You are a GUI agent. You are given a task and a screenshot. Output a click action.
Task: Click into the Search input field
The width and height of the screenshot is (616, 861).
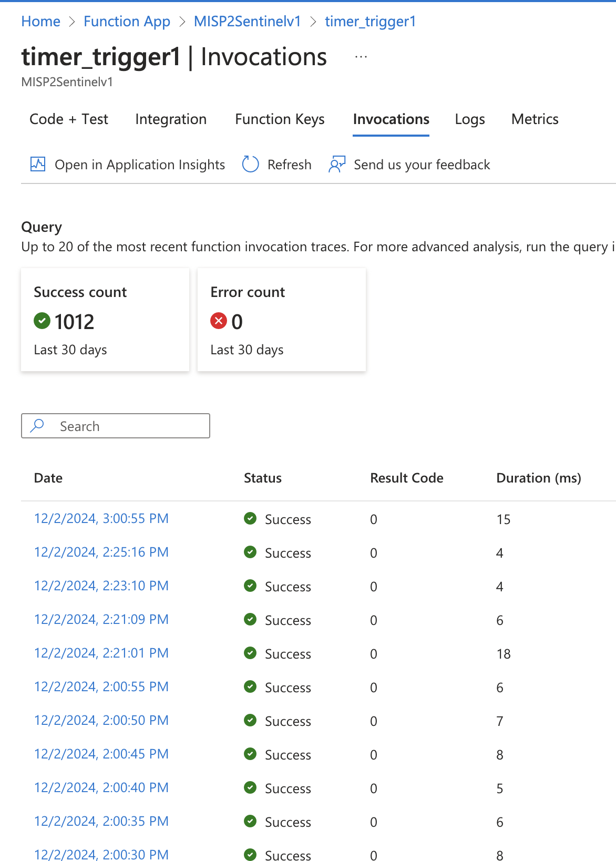116,426
